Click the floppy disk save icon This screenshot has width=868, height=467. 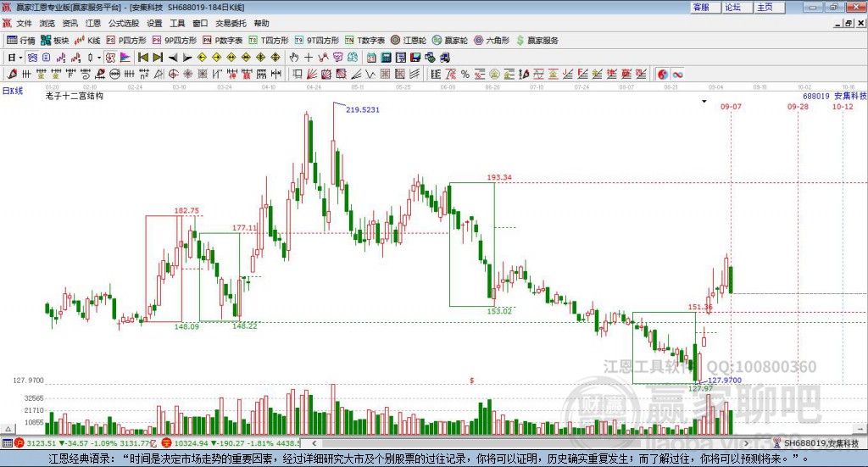click(x=415, y=58)
